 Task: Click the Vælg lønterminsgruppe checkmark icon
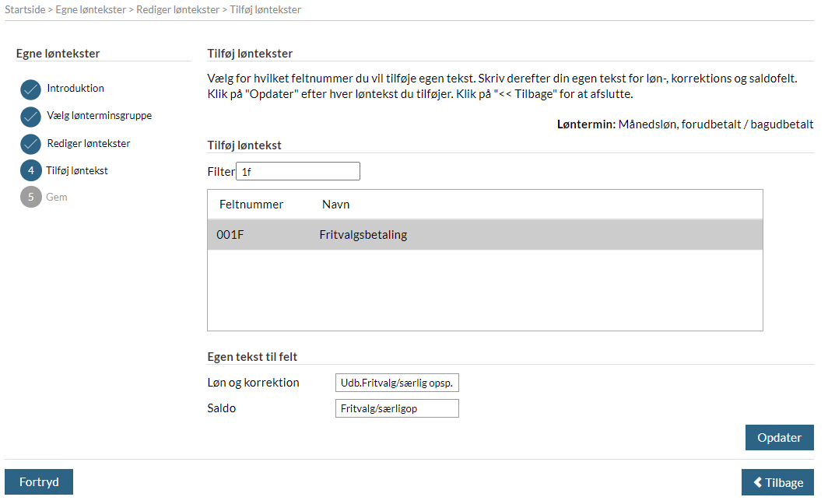(x=30, y=117)
